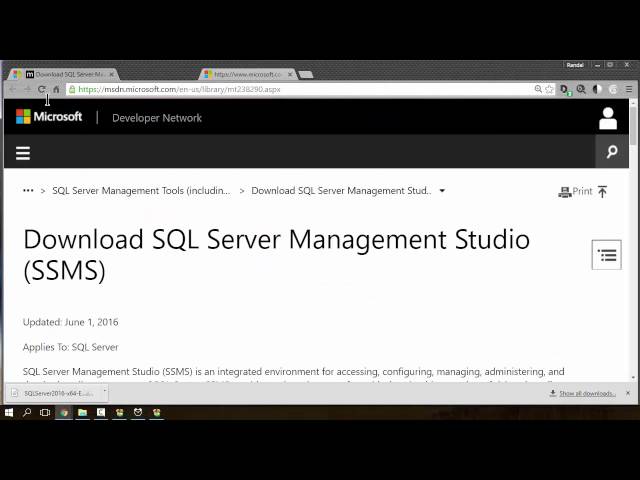Click the Chrome icon on the taskbar
The height and width of the screenshot is (480, 640).
pyautogui.click(x=64, y=413)
